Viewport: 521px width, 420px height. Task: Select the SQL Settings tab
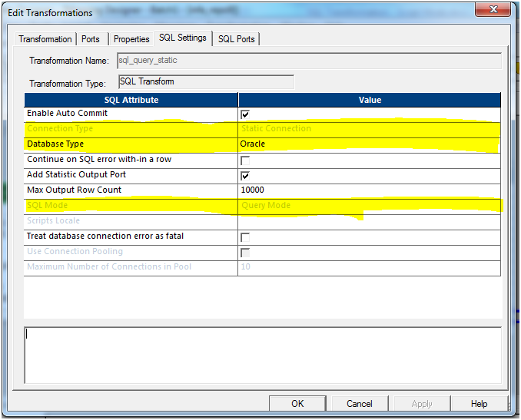183,38
